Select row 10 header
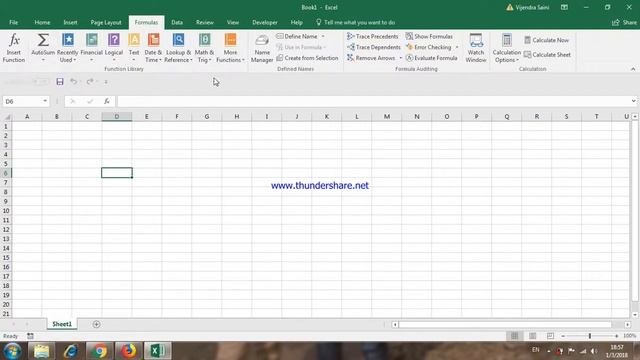 tap(6, 211)
